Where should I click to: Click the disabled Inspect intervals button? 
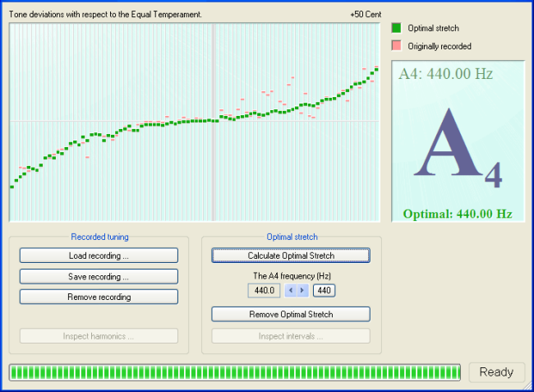tap(291, 336)
